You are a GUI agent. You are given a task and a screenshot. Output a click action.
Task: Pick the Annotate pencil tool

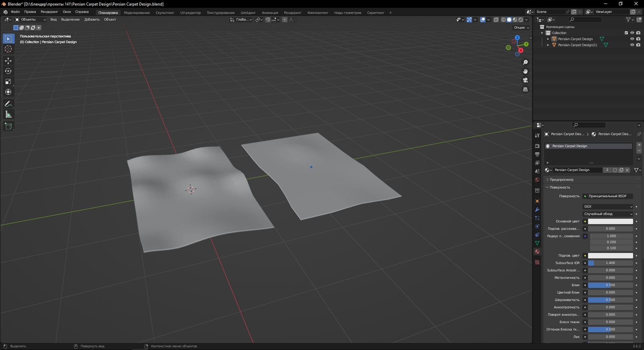tap(8, 104)
